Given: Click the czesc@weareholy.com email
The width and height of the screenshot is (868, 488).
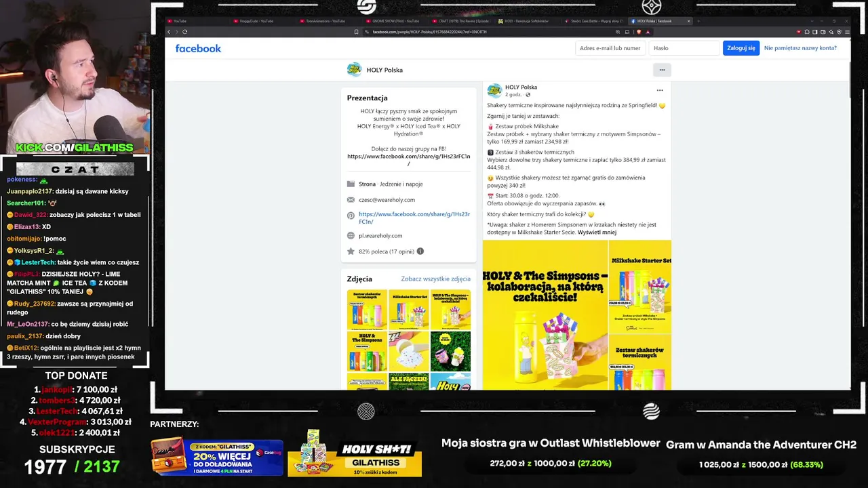Looking at the screenshot, I should pos(387,200).
